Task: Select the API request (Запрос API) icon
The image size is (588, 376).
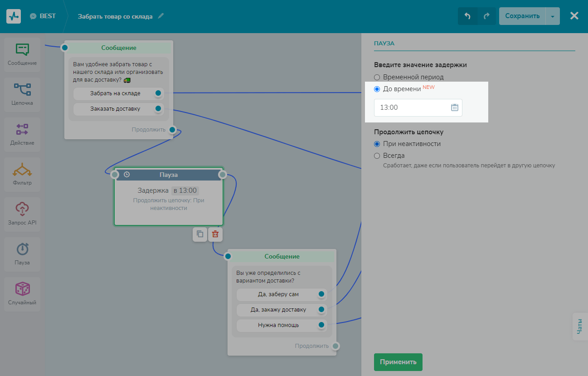Action: click(x=22, y=209)
